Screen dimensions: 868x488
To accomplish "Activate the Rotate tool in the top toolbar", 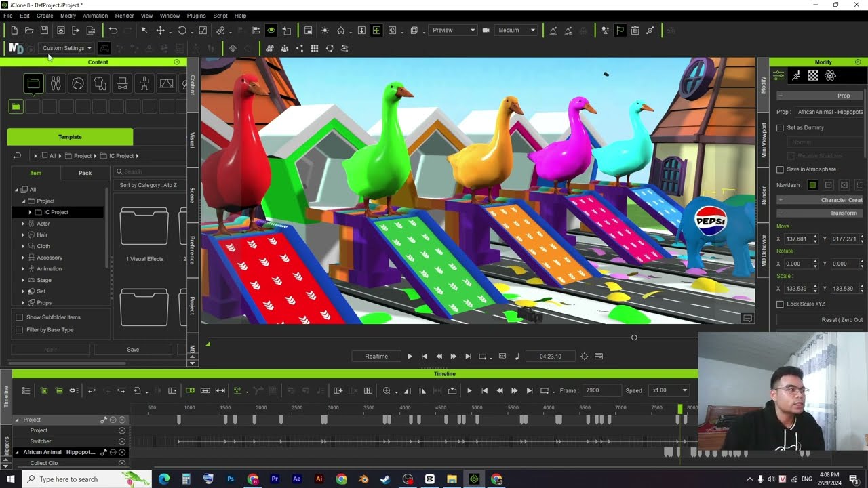I will pyautogui.click(x=182, y=30).
